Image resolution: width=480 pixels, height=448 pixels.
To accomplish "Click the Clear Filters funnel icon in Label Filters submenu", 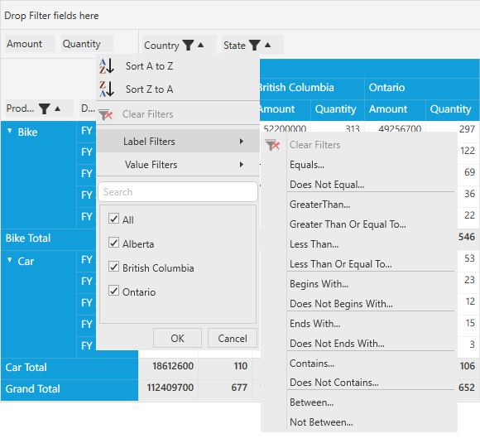I will [273, 145].
